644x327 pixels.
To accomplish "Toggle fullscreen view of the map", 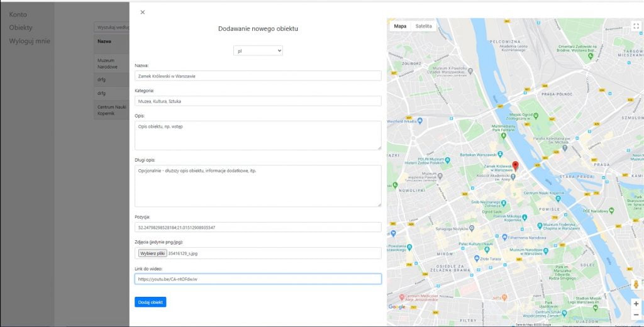I will pos(636,26).
